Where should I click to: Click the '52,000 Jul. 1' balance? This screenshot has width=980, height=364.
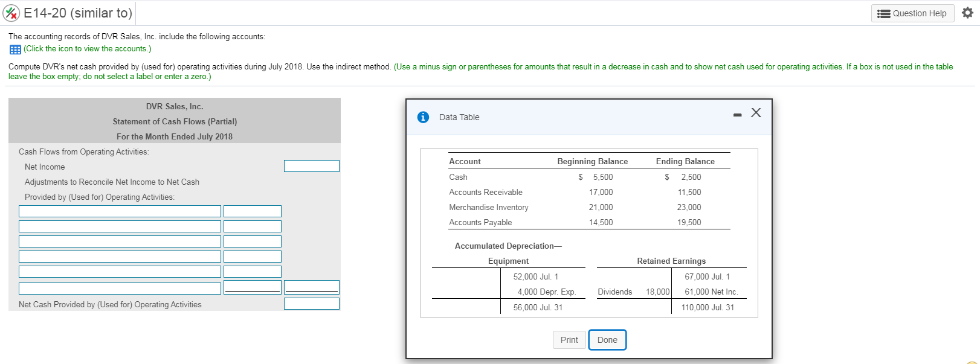tap(536, 276)
